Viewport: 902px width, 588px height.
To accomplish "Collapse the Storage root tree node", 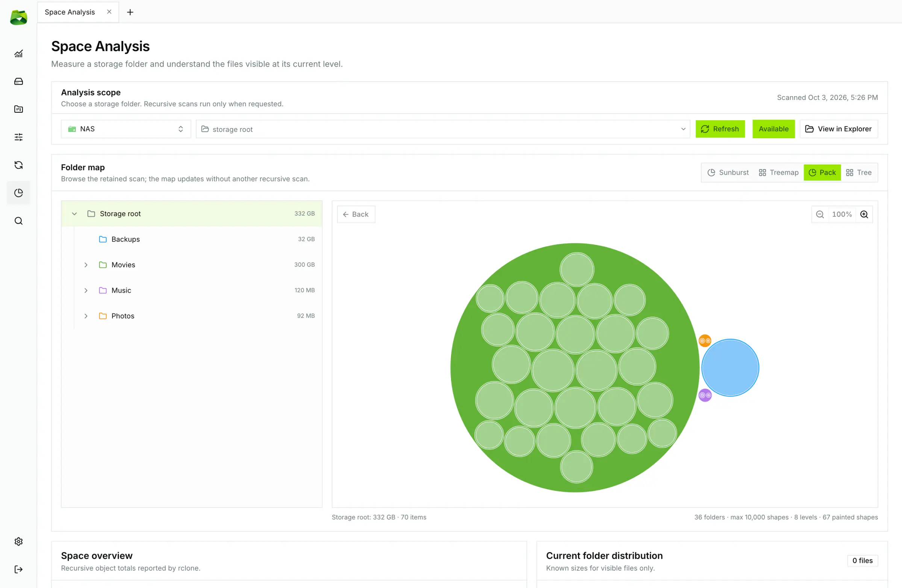I will 74,214.
